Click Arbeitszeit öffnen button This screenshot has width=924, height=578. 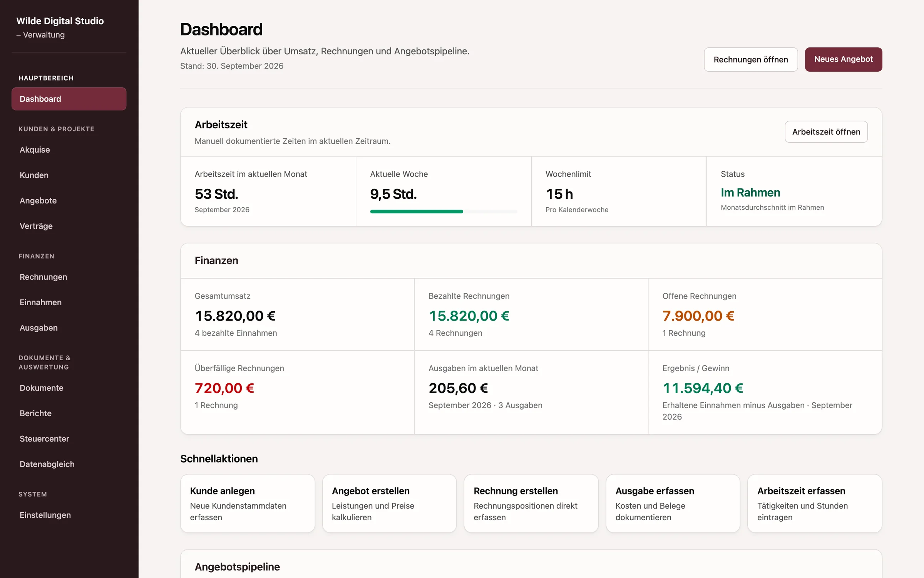pyautogui.click(x=826, y=132)
